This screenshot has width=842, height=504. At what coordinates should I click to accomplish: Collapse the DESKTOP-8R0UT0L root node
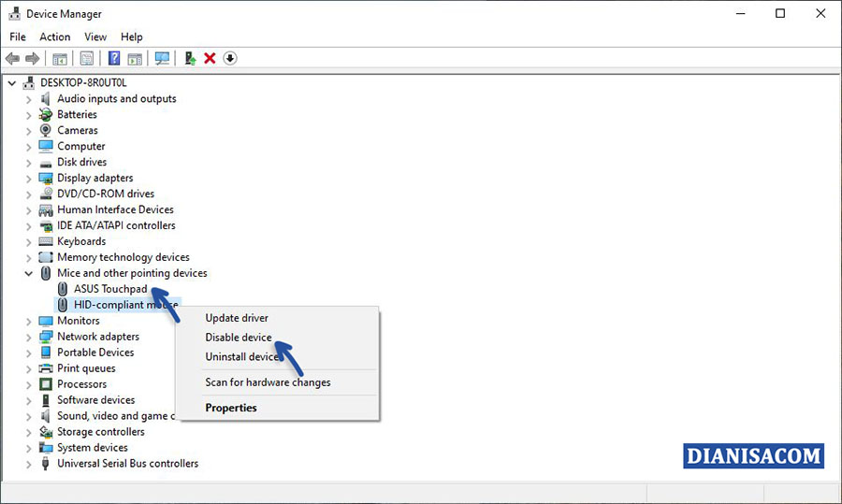pyautogui.click(x=12, y=83)
